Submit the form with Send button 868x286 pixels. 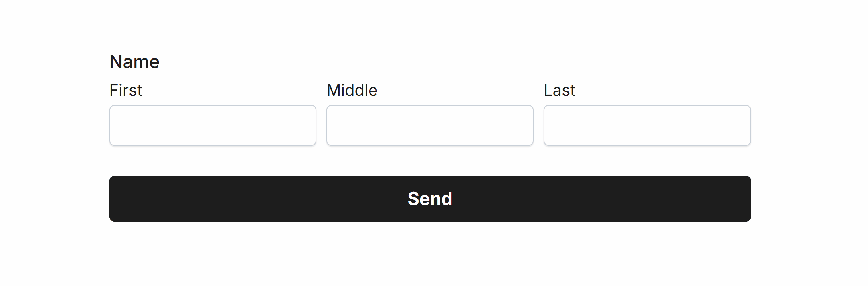(x=430, y=199)
